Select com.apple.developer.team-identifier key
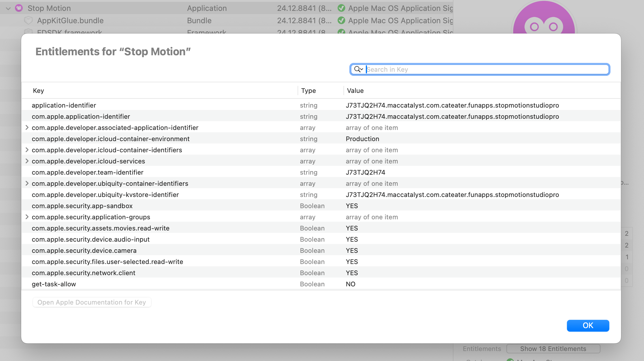 click(88, 172)
